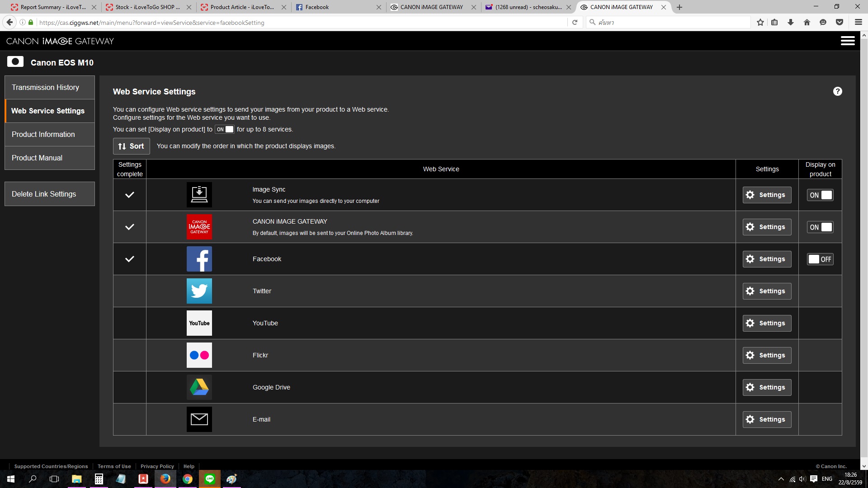Viewport: 868px width, 488px height.
Task: Click the browser search field
Action: pos(668,22)
